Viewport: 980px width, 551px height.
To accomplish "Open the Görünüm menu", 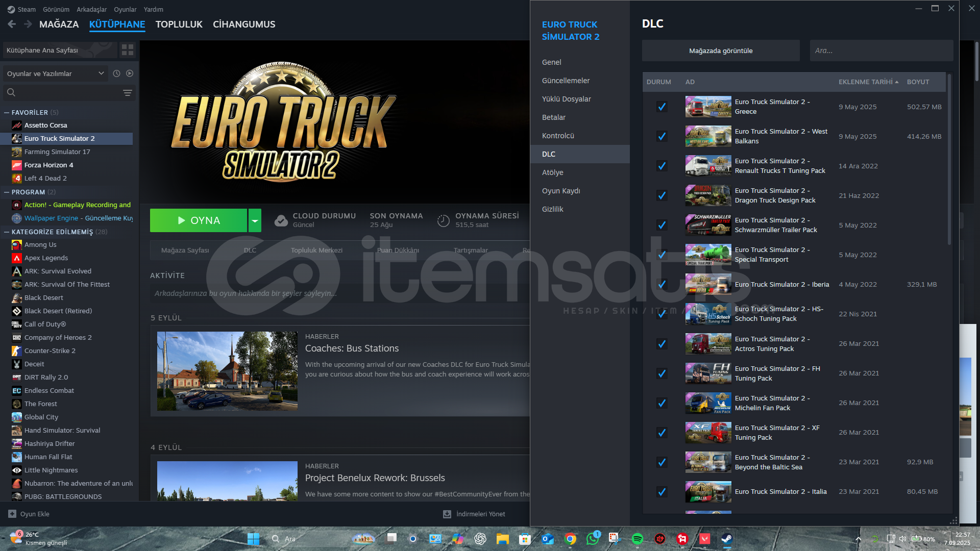I will [x=56, y=9].
